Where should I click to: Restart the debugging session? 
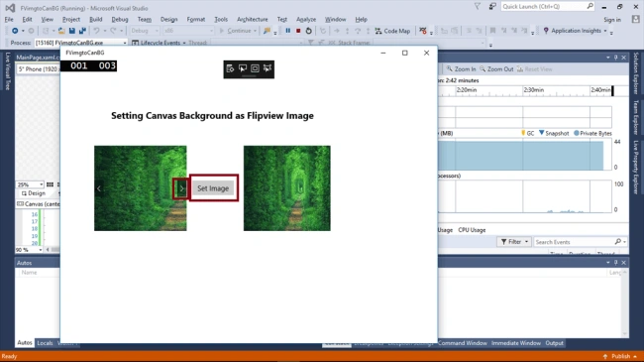(309, 31)
